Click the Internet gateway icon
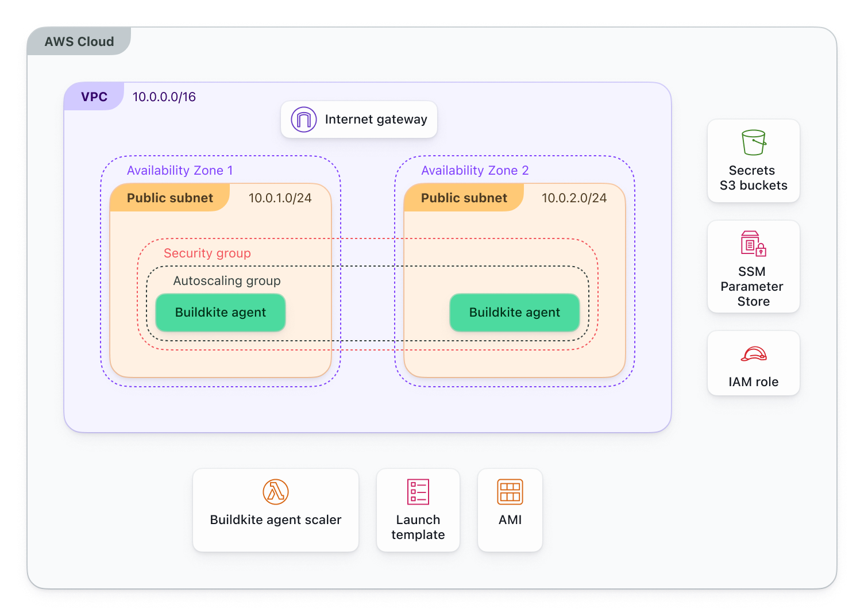The height and width of the screenshot is (616, 864). tap(303, 120)
